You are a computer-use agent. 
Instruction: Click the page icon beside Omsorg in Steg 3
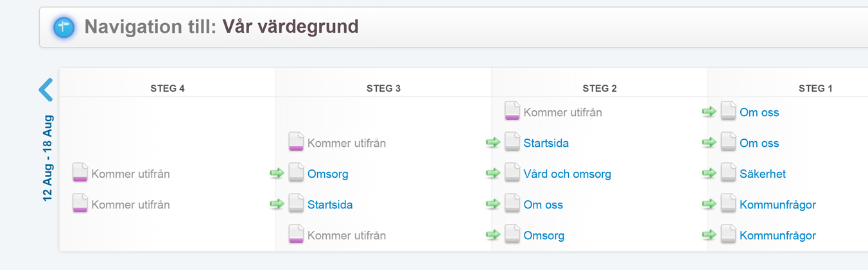pyautogui.click(x=296, y=173)
